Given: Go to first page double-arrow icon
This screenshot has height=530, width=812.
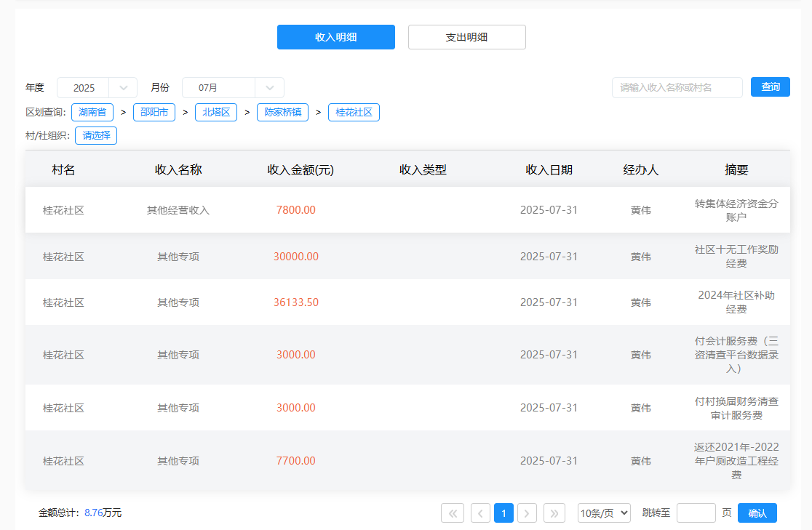Looking at the screenshot, I should coord(452,513).
